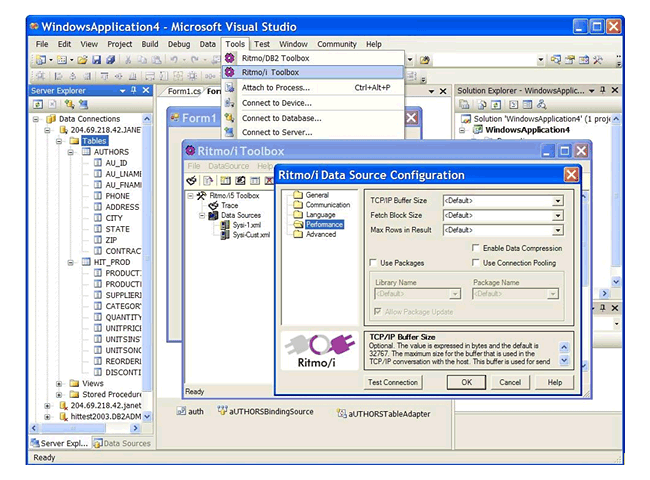
Task: Click Find in Files folder toolbar icon
Action: [424, 60]
